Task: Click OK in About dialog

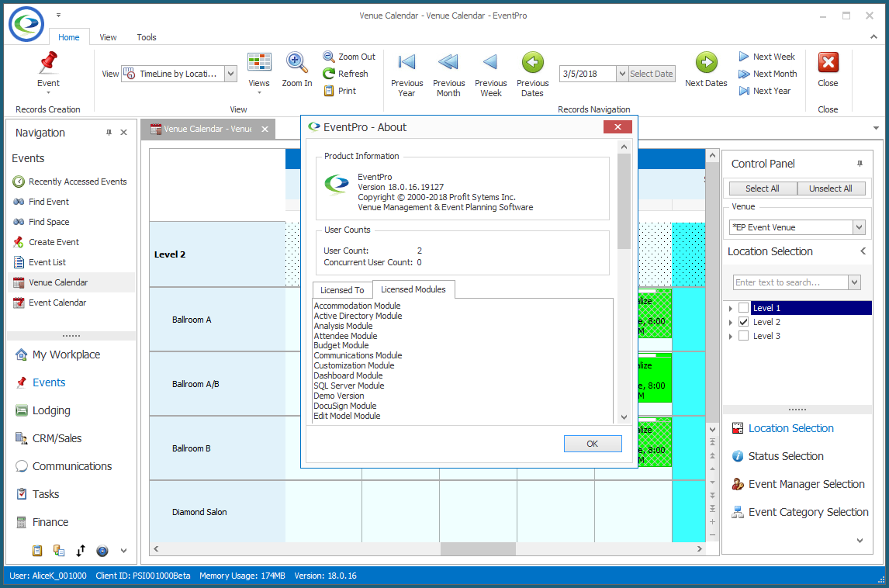Action: [x=593, y=444]
